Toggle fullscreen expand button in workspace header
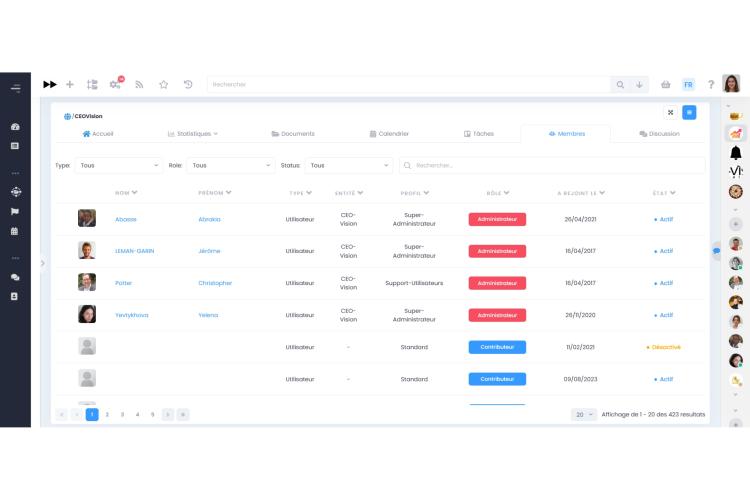Viewport: 750px width, 500px height. point(670,112)
